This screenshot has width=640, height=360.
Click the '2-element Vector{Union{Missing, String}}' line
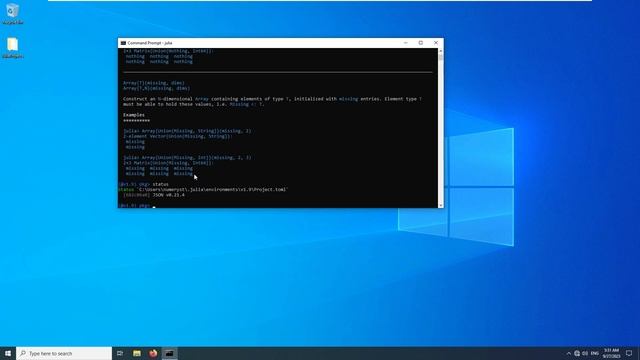coord(178,136)
